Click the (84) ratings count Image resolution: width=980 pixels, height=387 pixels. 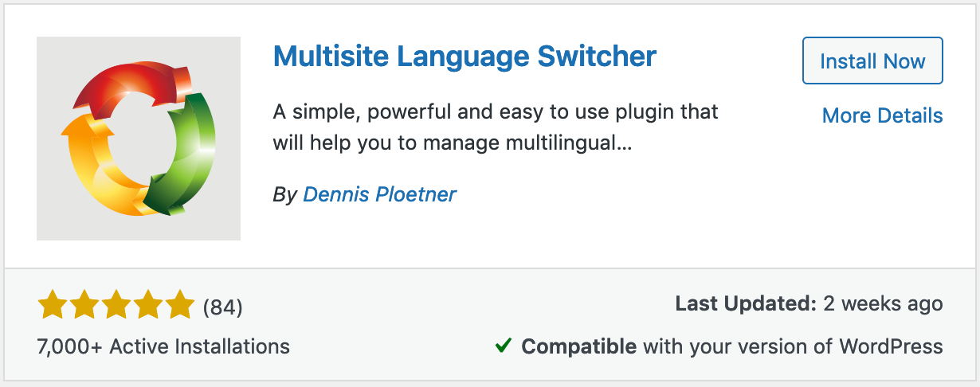point(223,307)
